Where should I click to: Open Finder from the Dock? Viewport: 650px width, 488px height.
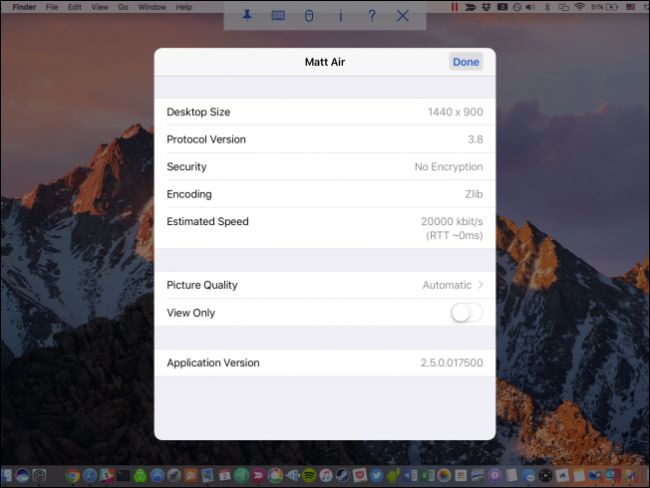[x=7, y=476]
